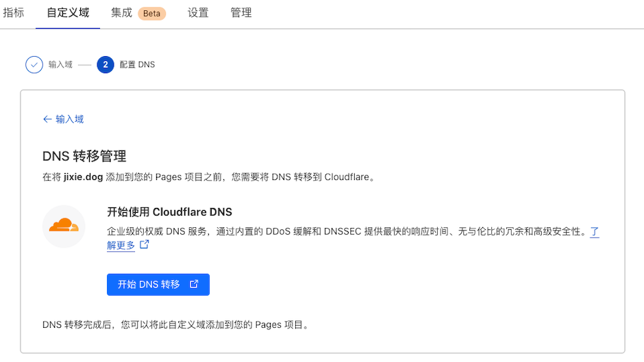644x362 pixels.
Task: Go back via ← 输入域 link
Action: pyautogui.click(x=63, y=119)
